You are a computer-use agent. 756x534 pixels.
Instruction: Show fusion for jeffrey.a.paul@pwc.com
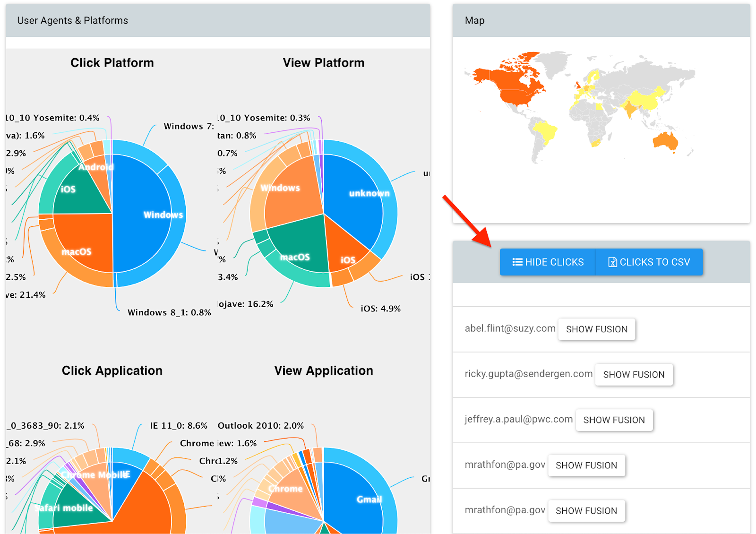pyautogui.click(x=614, y=420)
